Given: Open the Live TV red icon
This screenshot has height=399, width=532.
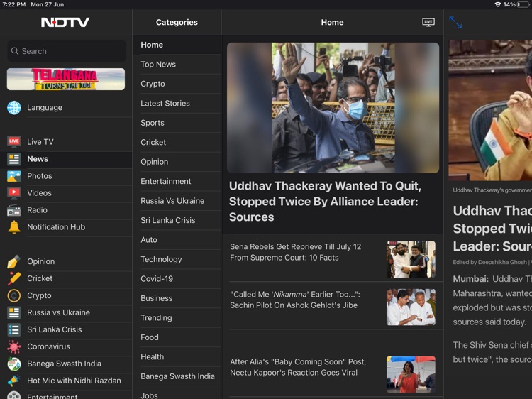Looking at the screenshot, I should [14, 141].
